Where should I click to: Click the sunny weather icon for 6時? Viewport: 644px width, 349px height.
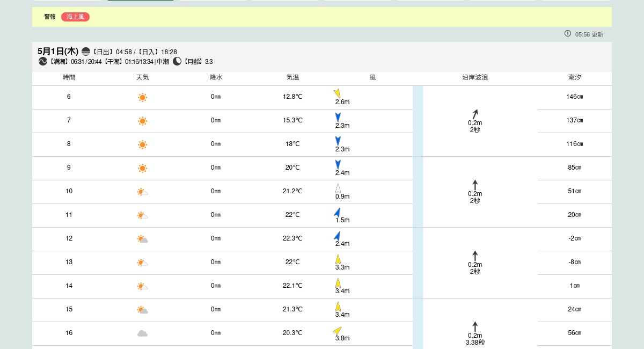[142, 97]
